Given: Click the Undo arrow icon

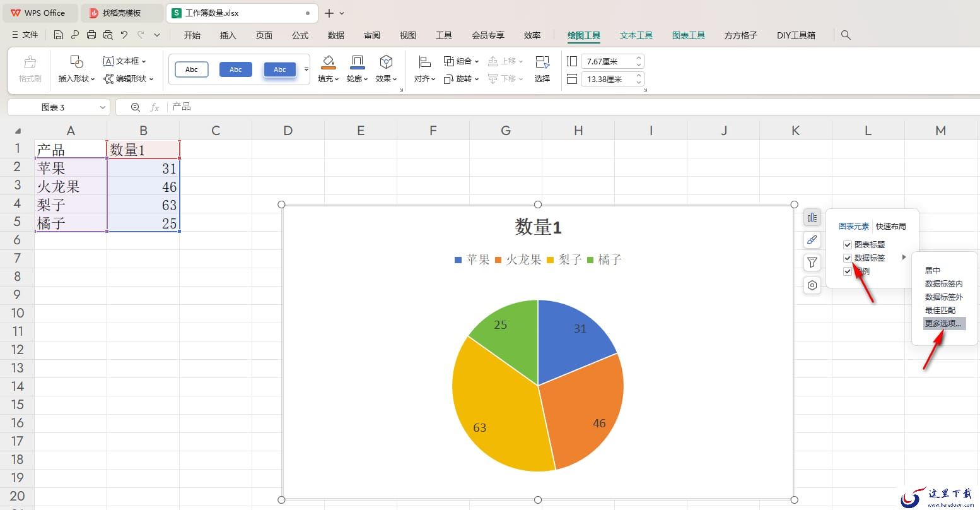Looking at the screenshot, I should click(124, 35).
